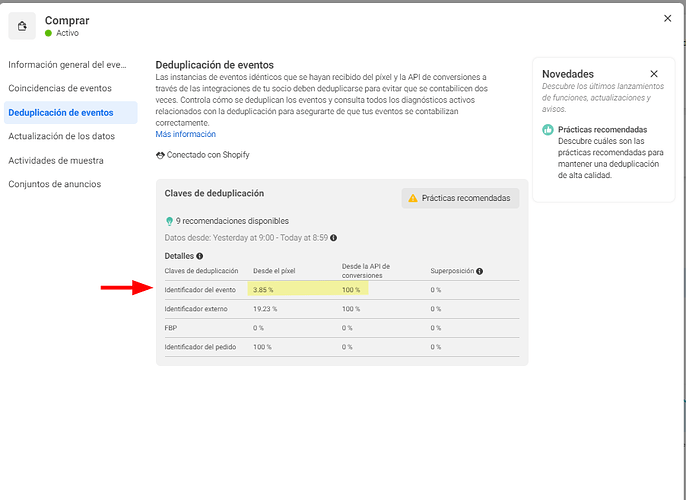Click the Conectado con Shopify text

point(208,154)
